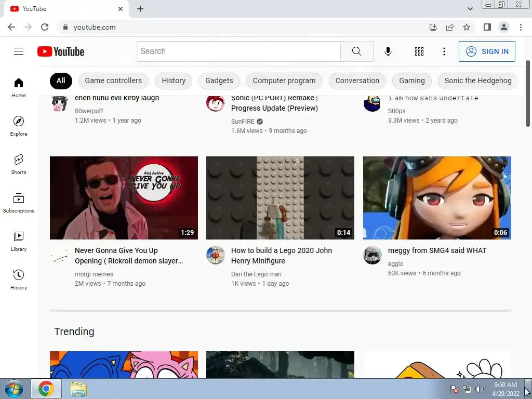Open Library in the sidebar
Image resolution: width=532 pixels, height=399 pixels.
click(x=19, y=241)
